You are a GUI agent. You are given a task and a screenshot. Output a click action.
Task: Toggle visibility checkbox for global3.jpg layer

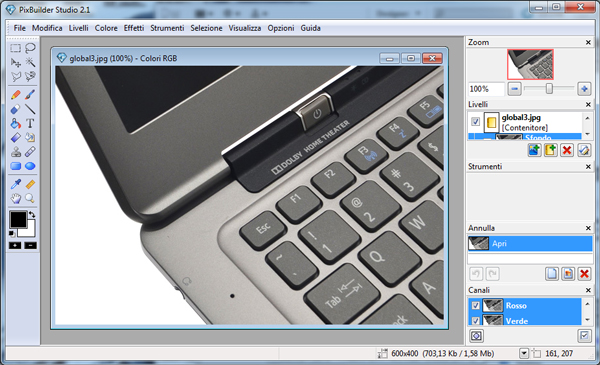point(476,122)
